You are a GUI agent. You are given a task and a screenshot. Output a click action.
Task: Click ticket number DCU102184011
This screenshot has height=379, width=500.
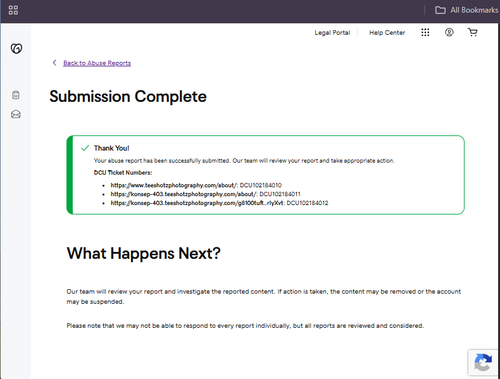coord(280,194)
